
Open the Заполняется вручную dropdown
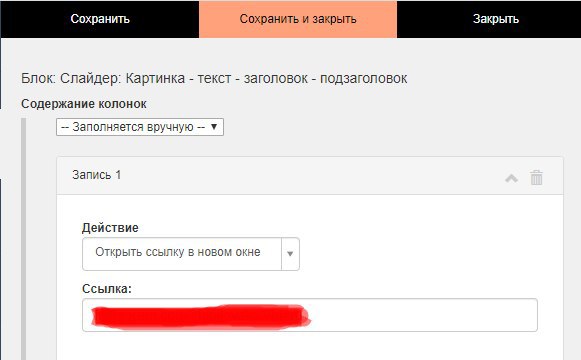click(140, 127)
